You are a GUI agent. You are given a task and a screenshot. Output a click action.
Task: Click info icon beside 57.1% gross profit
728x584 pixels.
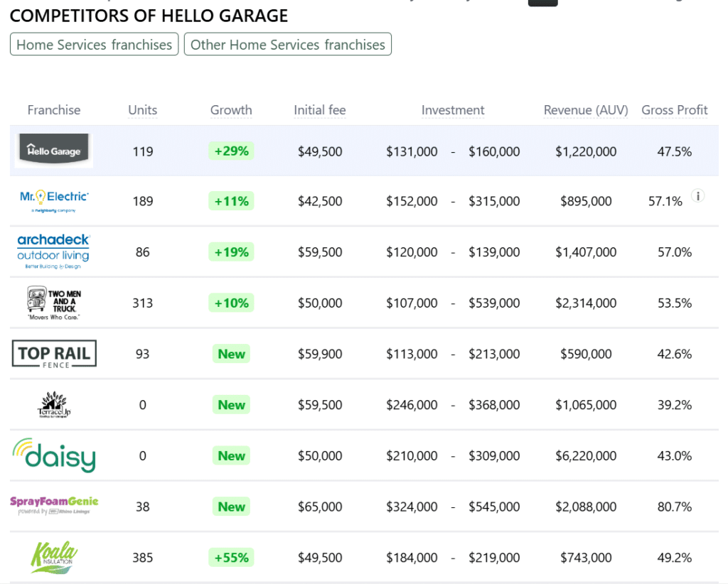click(x=698, y=196)
